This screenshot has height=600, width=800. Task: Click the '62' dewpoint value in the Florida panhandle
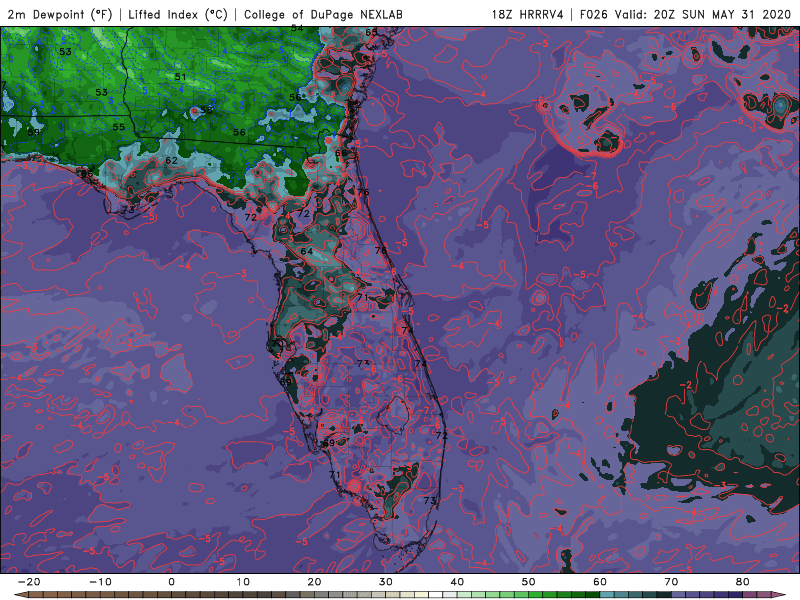pyautogui.click(x=171, y=161)
